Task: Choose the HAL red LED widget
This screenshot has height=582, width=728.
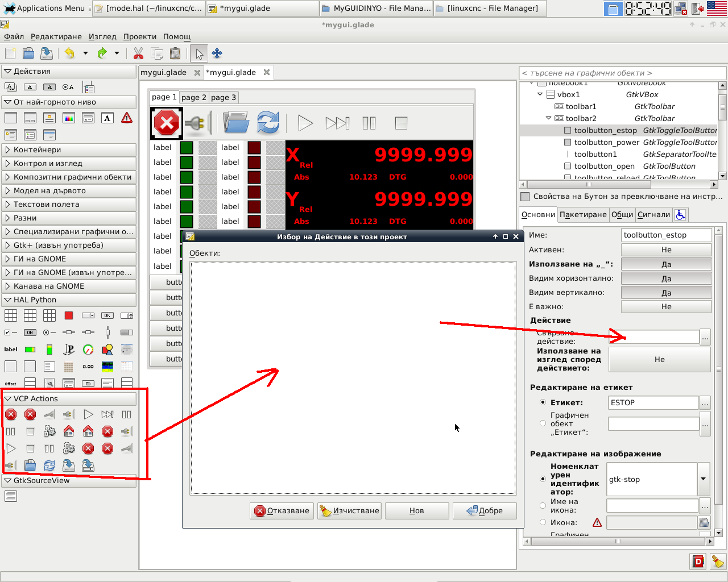Action: [69, 315]
